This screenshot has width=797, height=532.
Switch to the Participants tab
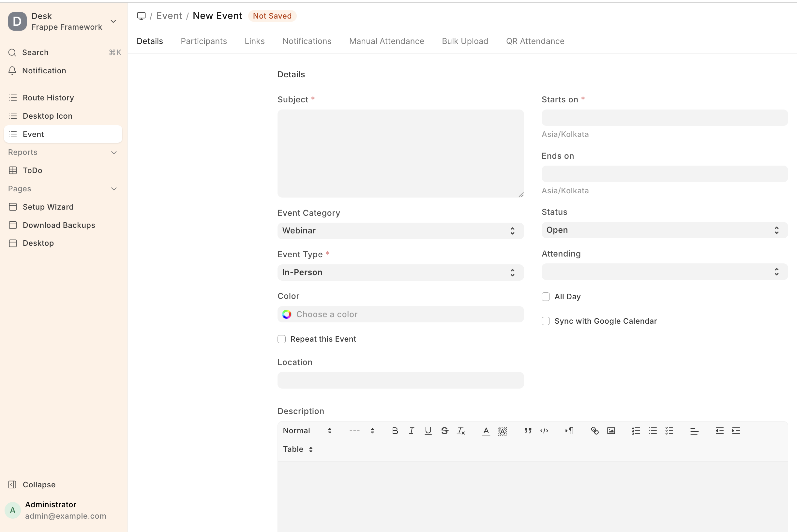point(204,41)
